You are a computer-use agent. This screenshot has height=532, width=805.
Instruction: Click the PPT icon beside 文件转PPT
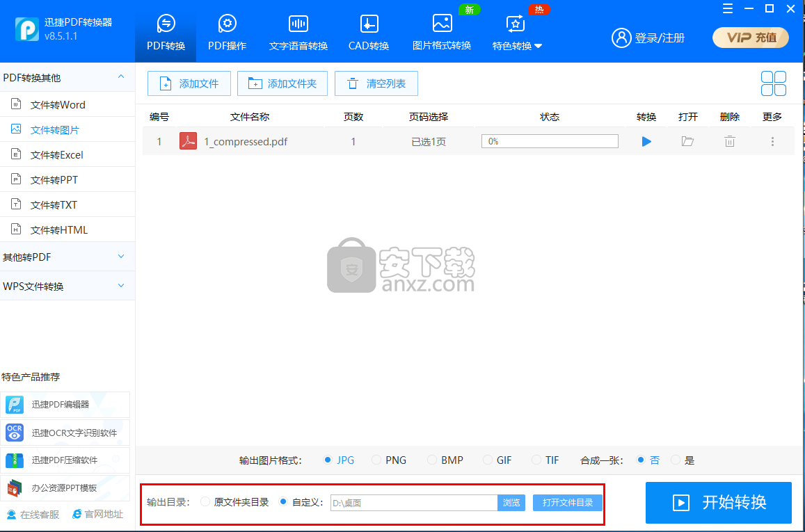point(16,179)
